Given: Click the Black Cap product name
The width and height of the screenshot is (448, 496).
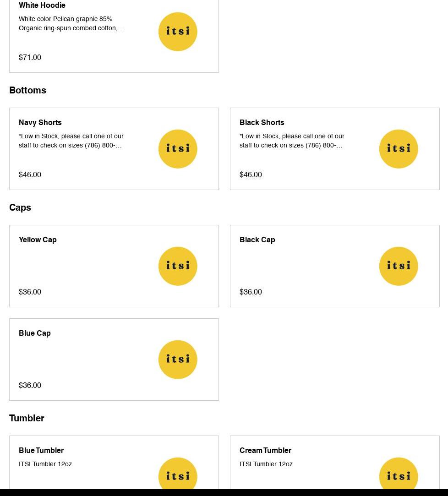Looking at the screenshot, I should (x=257, y=240).
